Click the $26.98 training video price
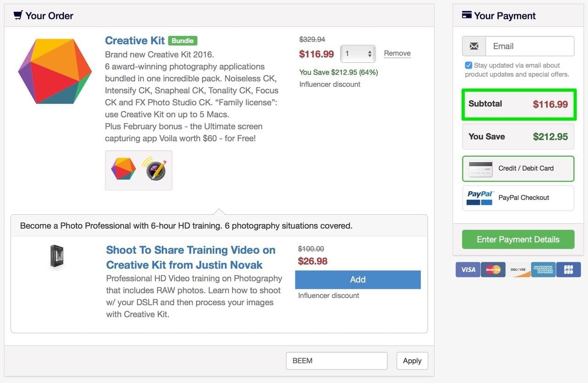This screenshot has height=383, width=588. pos(313,261)
